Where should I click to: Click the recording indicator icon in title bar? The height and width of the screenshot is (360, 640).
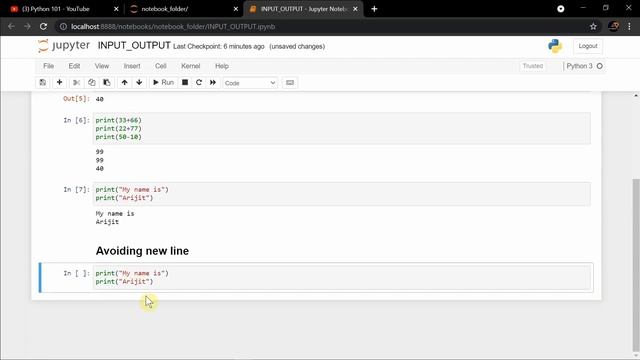561,9
